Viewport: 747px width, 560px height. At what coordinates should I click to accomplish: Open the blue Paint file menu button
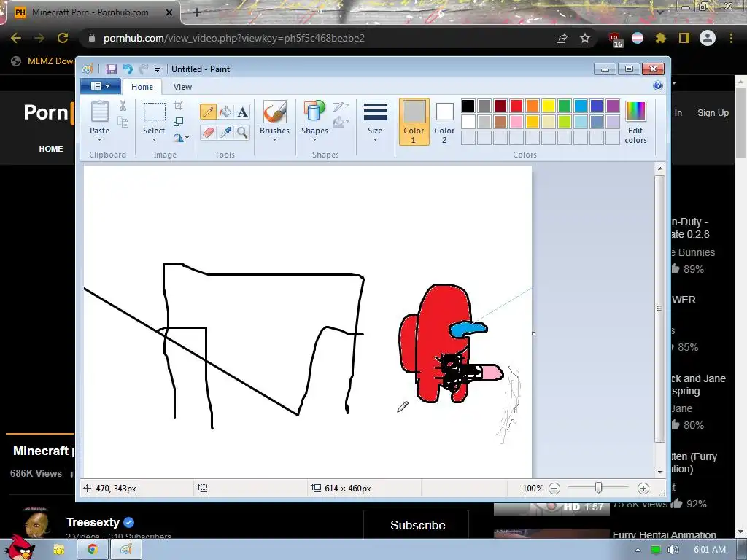tap(99, 86)
